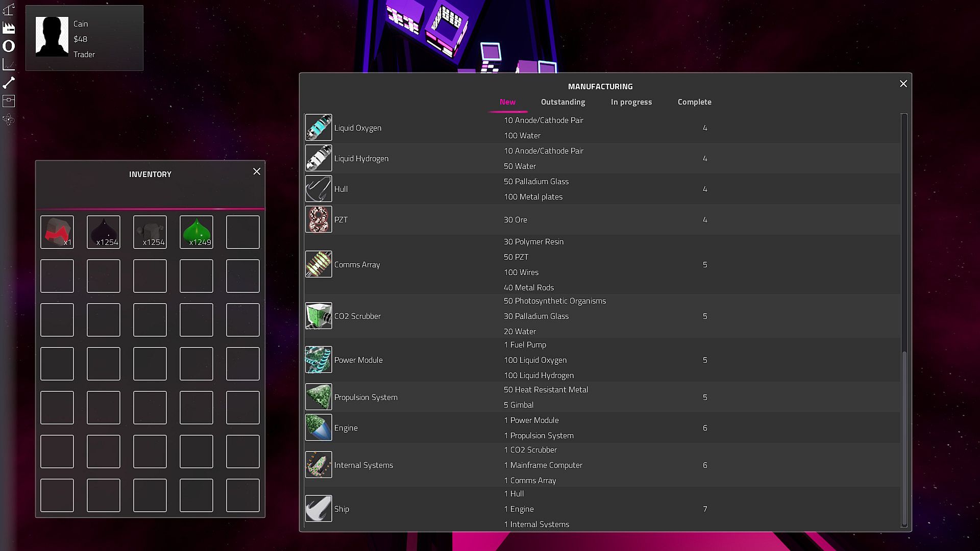Switch to the Outstanding tab
Image resolution: width=980 pixels, height=551 pixels.
563,102
